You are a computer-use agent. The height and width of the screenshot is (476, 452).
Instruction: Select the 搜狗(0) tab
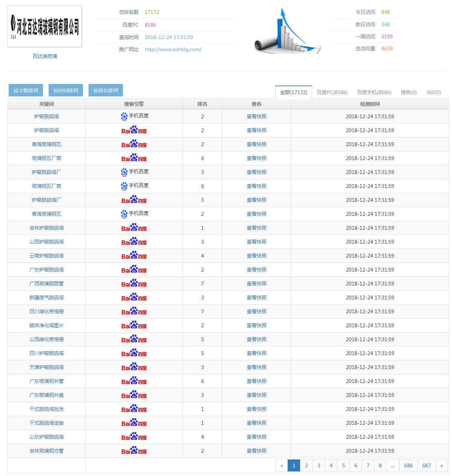409,92
